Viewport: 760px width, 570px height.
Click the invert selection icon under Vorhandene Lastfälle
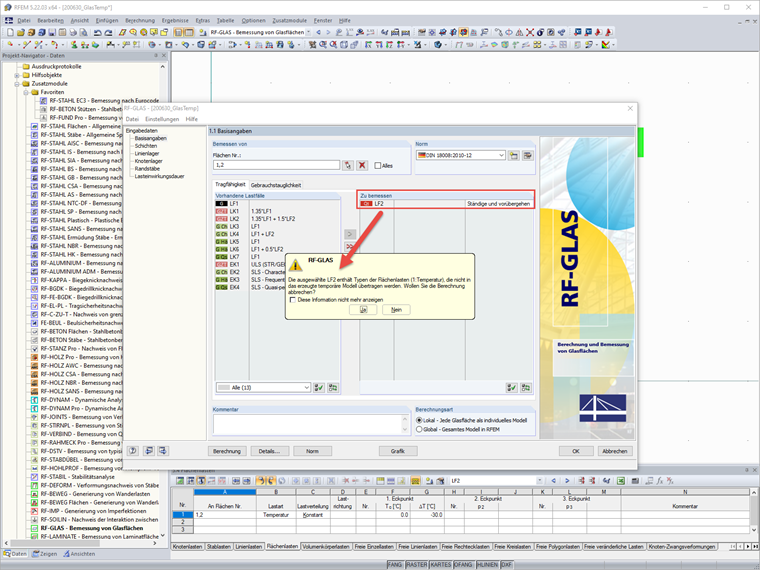point(333,388)
